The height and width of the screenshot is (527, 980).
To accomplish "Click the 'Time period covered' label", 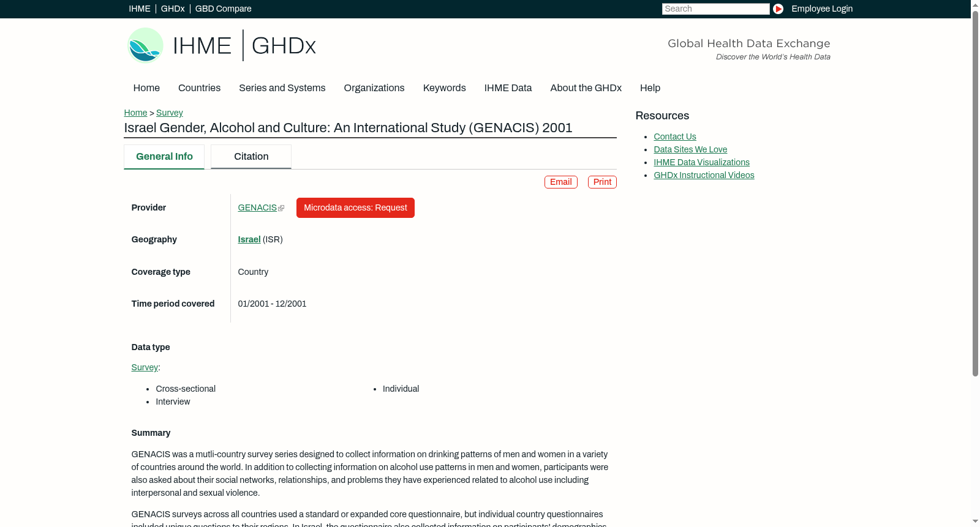I will pyautogui.click(x=173, y=304).
